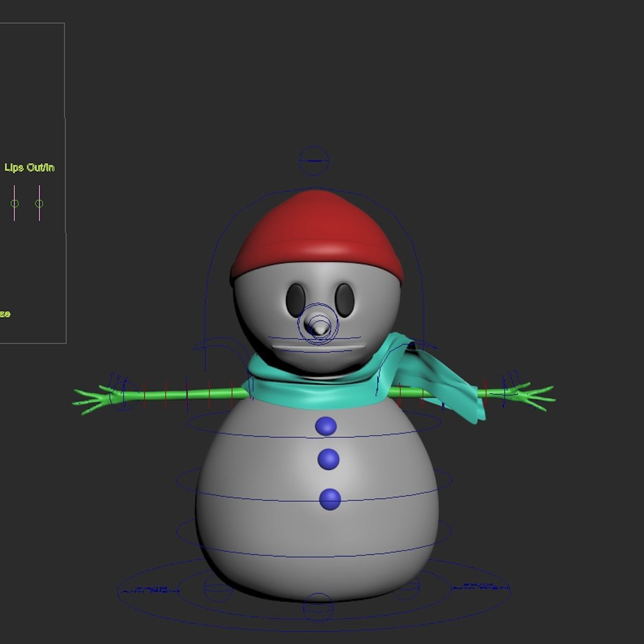Pick the bottom blue button on body
The width and height of the screenshot is (644, 644).
click(x=330, y=499)
